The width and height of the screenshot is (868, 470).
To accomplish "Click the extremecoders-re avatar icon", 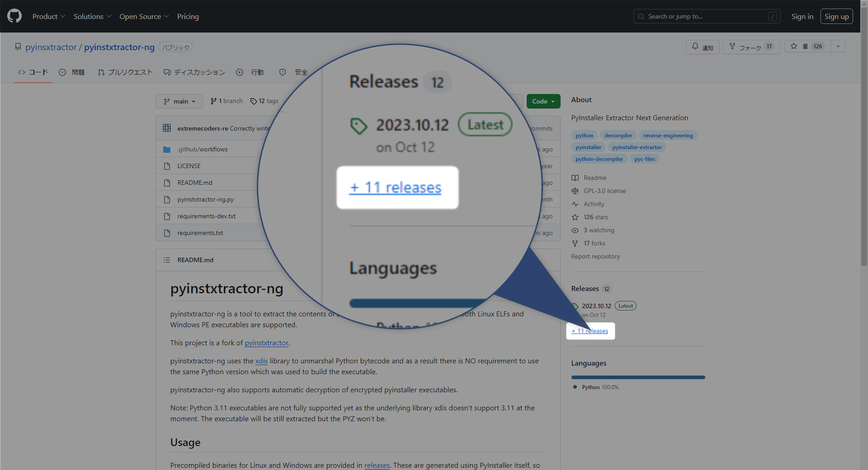I will point(167,128).
